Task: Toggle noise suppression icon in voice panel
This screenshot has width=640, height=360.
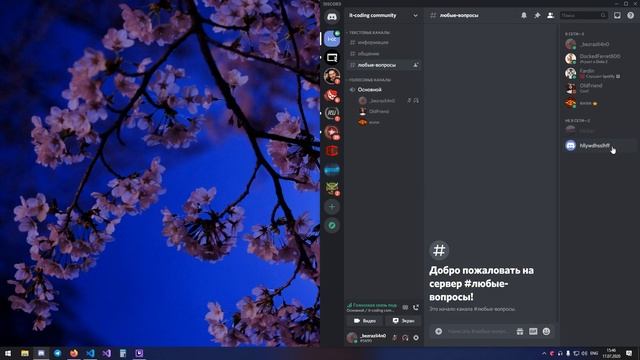Action: point(405,307)
